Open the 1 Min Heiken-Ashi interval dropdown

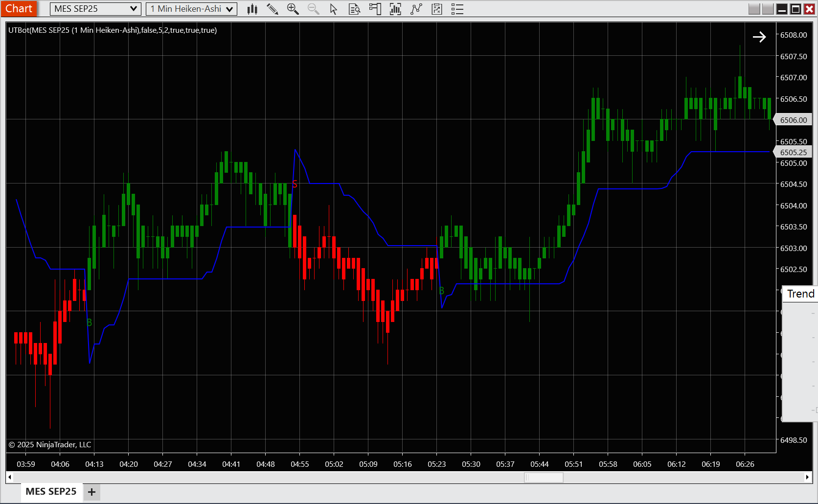[x=191, y=8]
